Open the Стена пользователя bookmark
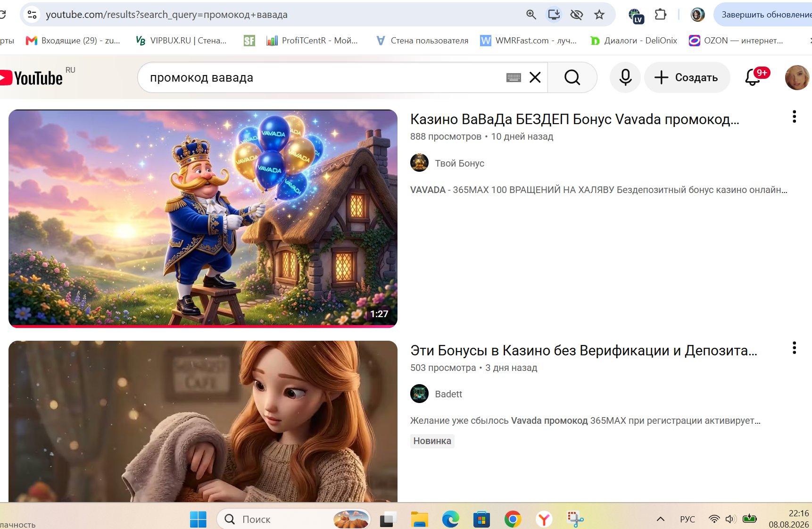812x529 pixels. pos(422,41)
